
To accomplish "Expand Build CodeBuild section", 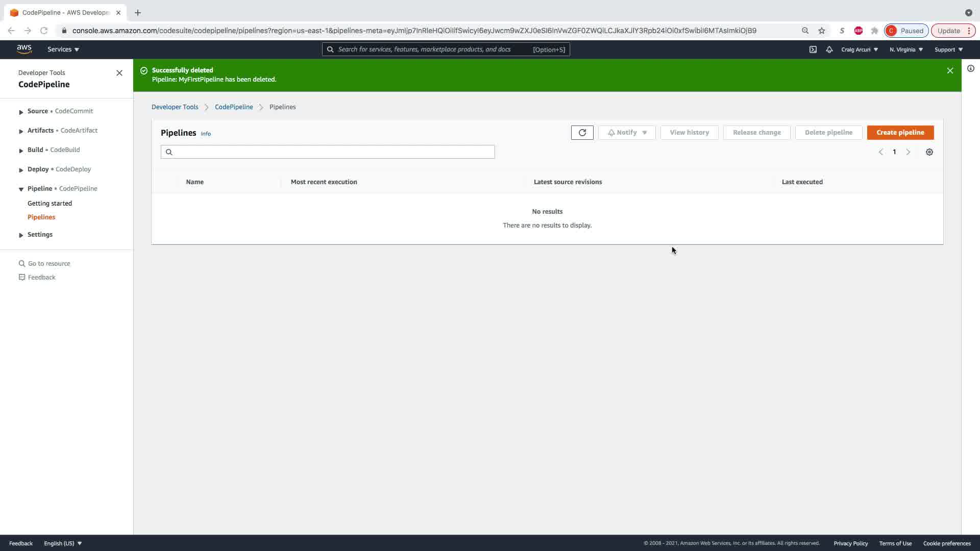I will click(21, 151).
